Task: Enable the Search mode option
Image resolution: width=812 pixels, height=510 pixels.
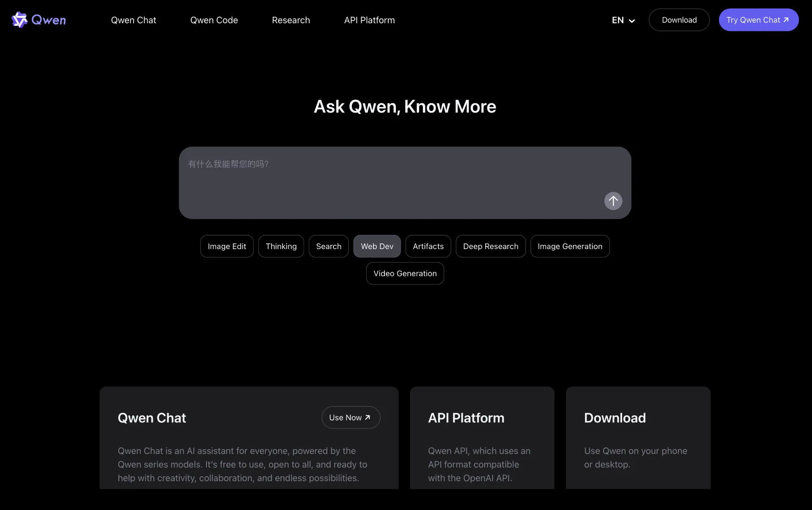Action: click(329, 246)
